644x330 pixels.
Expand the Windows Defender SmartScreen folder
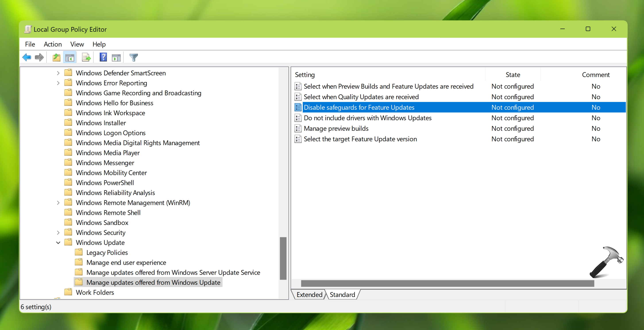click(x=58, y=73)
